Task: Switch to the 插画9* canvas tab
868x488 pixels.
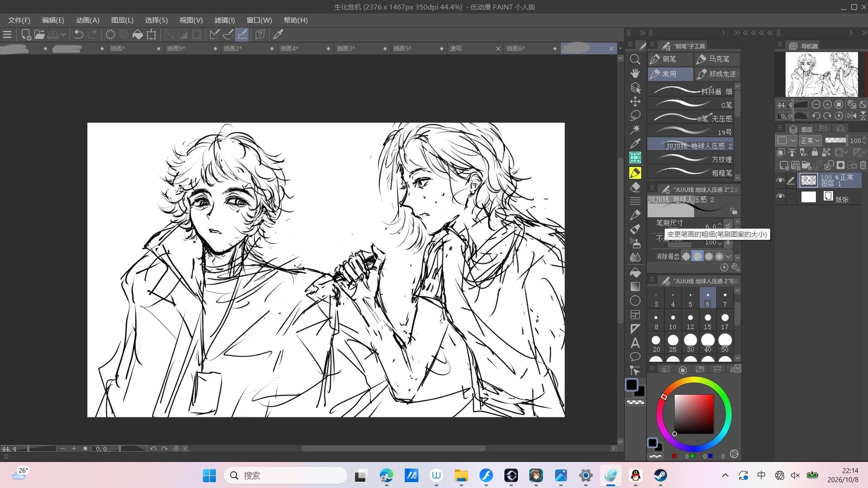Action: (192, 48)
